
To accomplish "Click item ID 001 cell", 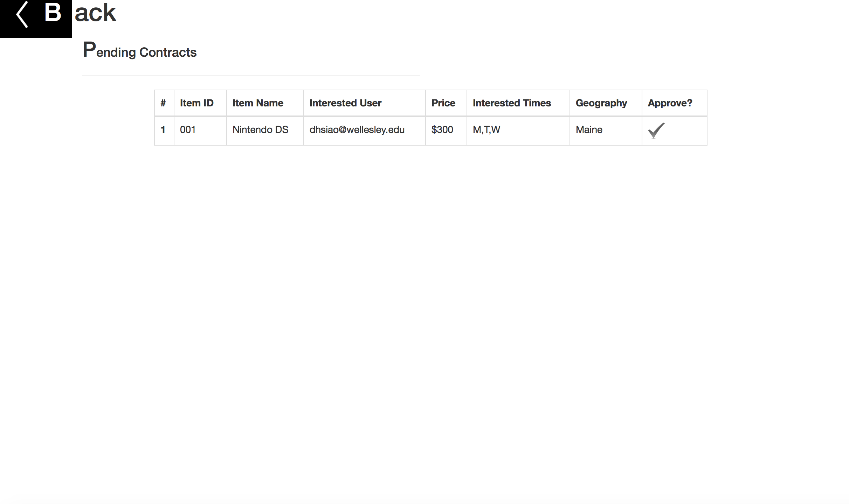I will [188, 130].
